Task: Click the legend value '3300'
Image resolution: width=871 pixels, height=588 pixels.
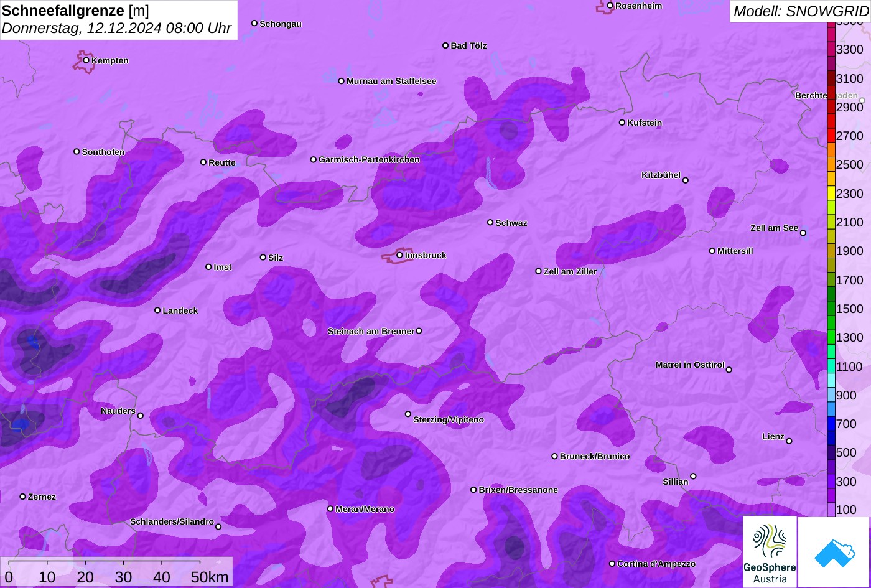Action: pos(850,49)
